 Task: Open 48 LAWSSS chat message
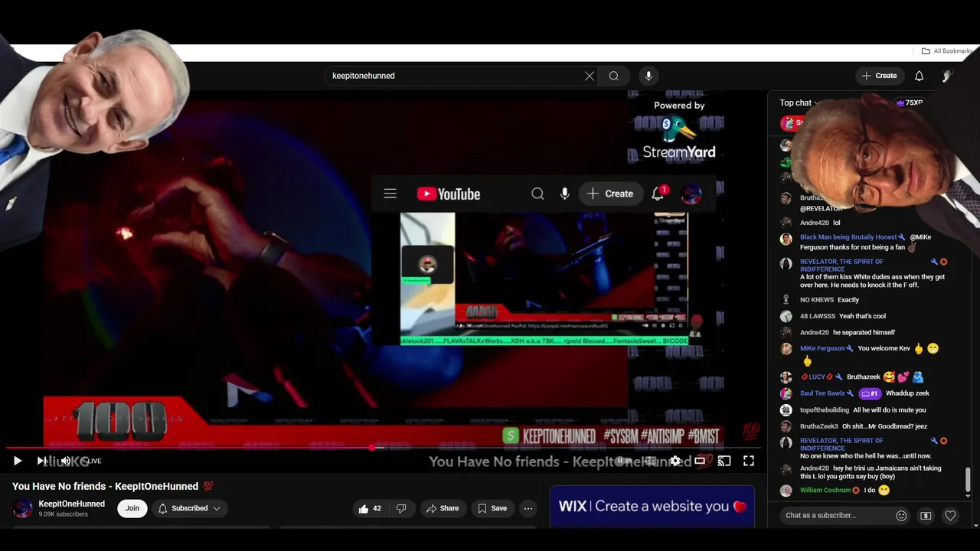(843, 316)
